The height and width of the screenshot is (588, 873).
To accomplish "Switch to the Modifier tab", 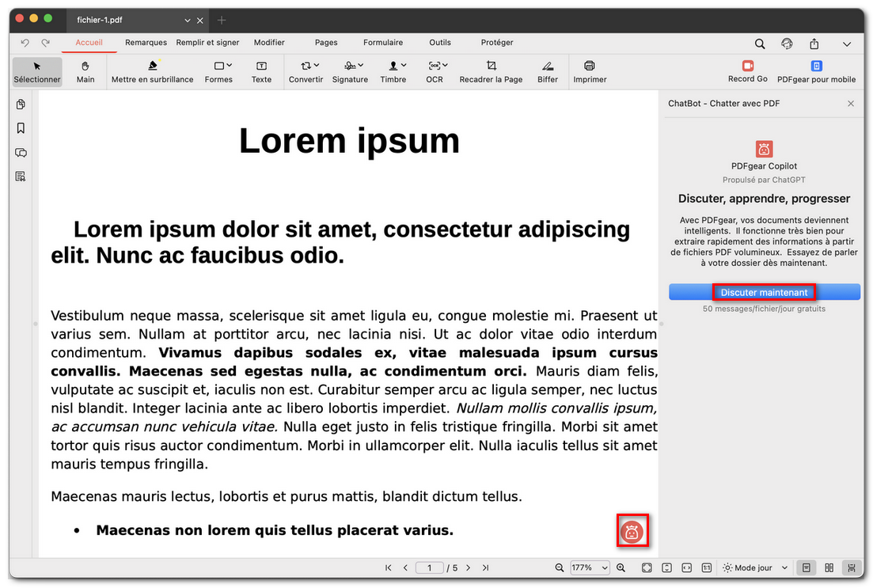I will 269,43.
